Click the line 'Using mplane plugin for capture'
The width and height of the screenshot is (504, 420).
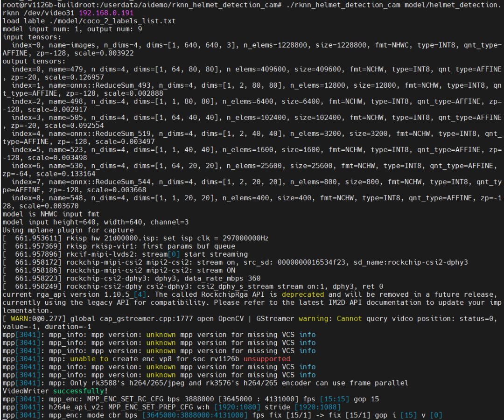[68, 230]
